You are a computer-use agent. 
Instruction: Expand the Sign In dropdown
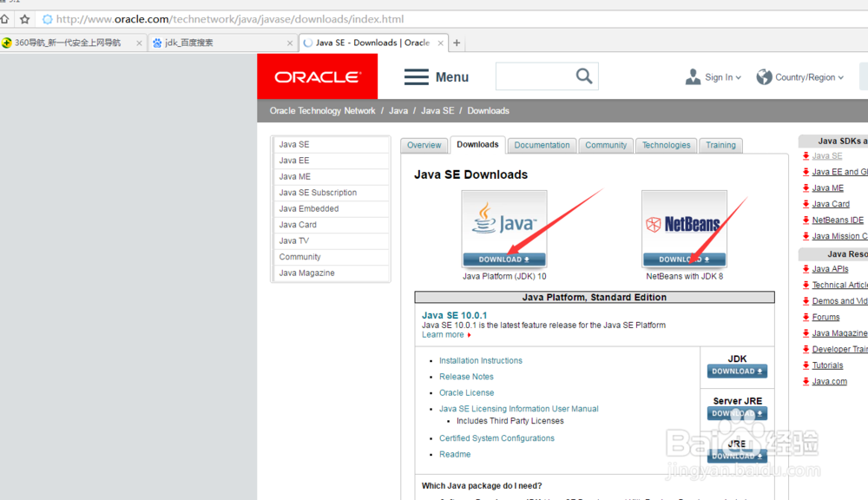pyautogui.click(x=738, y=77)
